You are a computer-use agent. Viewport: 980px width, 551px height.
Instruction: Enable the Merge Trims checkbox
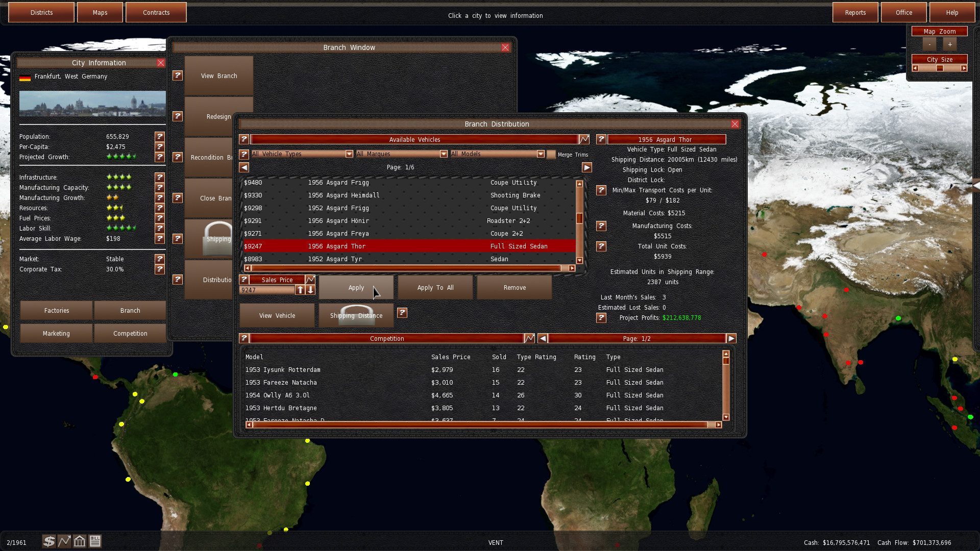[551, 154]
